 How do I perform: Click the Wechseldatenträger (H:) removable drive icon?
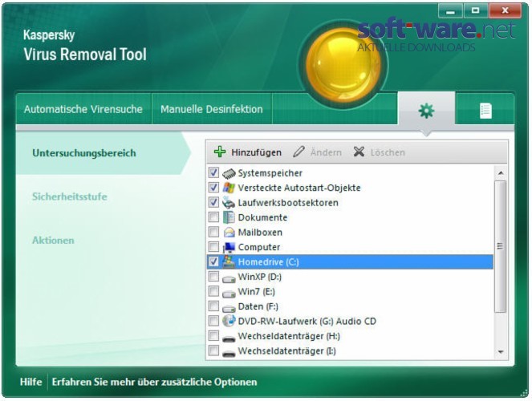229,338
